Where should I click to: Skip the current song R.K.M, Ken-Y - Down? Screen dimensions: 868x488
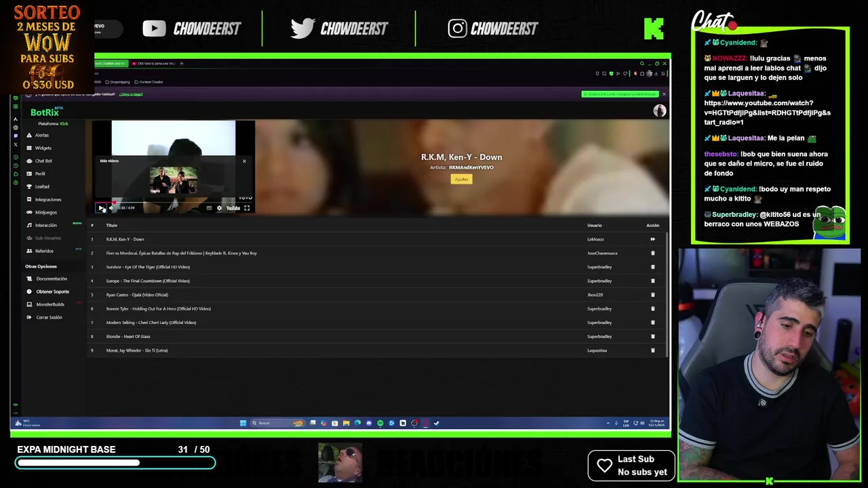[x=652, y=239]
